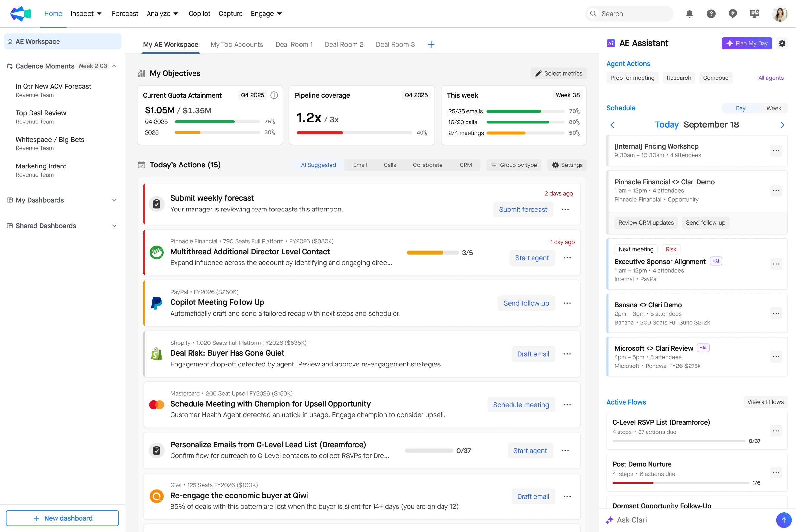The height and width of the screenshot is (532, 796).
Task: Open the Copilot menu item
Action: [199, 13]
